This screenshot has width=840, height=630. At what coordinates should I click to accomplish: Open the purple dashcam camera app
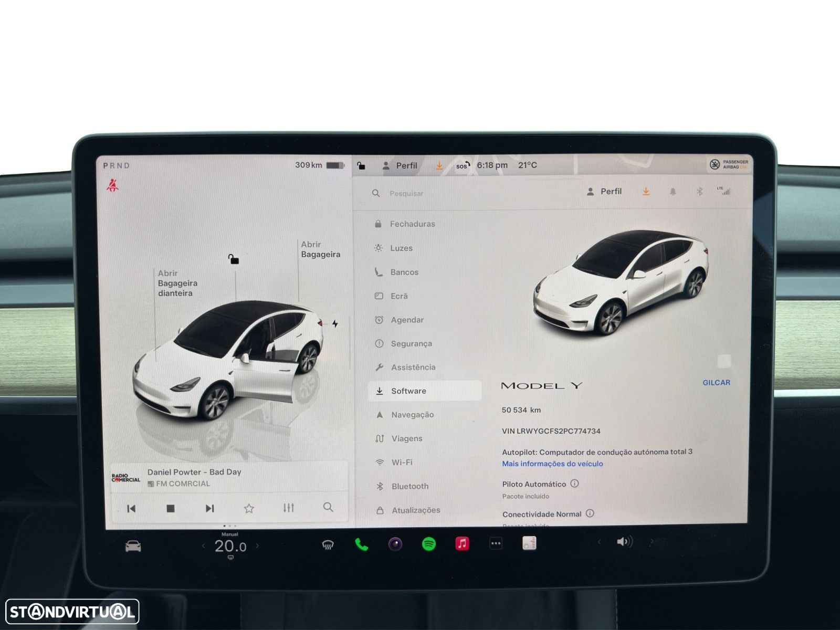tap(395, 544)
